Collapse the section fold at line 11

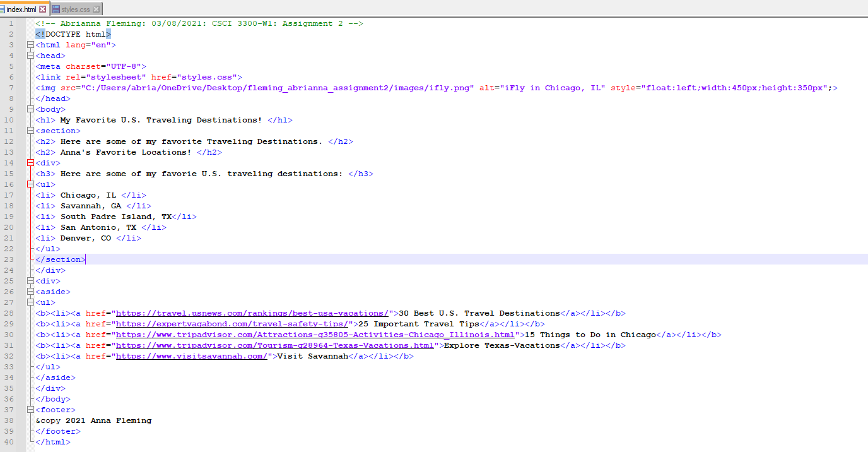tap(30, 130)
